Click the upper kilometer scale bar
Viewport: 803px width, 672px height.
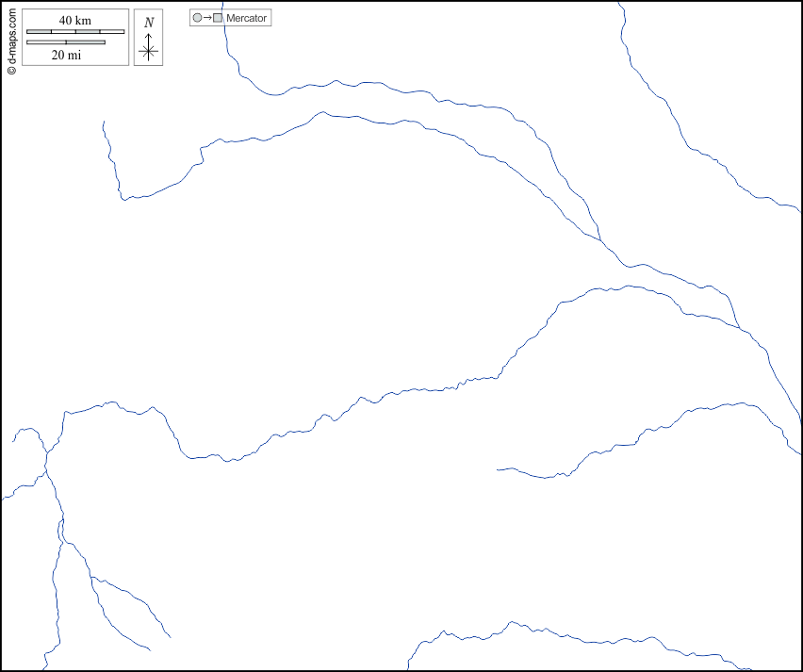74,32
